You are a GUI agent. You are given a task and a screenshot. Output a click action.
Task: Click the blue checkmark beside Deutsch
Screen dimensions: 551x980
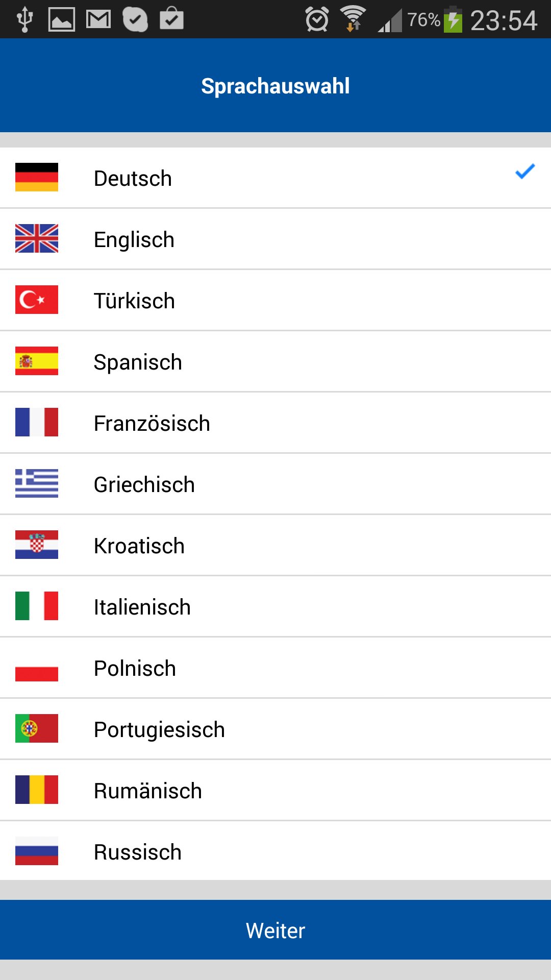click(524, 172)
